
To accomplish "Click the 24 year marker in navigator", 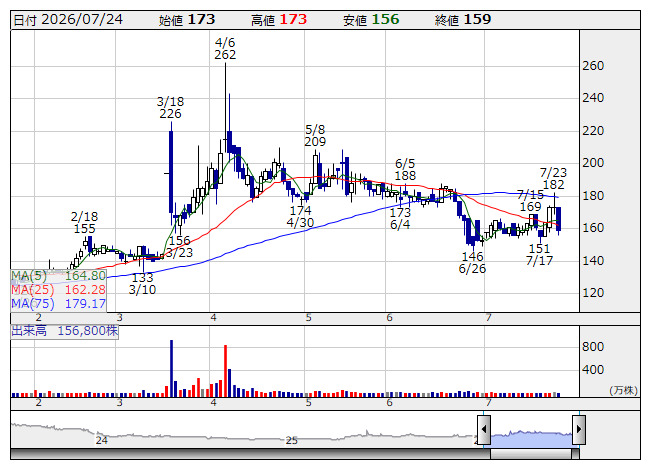I will [102, 440].
